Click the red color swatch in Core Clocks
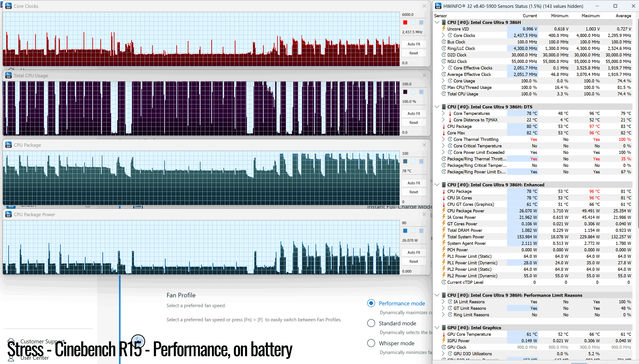Viewport: 639px width, 364px height. [x=405, y=22]
